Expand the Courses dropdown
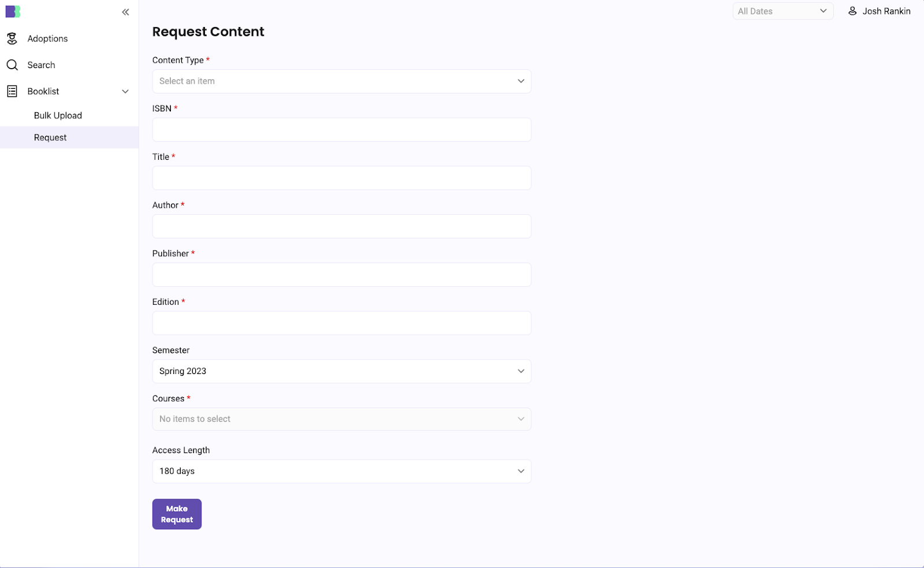The image size is (924, 568). click(x=341, y=419)
